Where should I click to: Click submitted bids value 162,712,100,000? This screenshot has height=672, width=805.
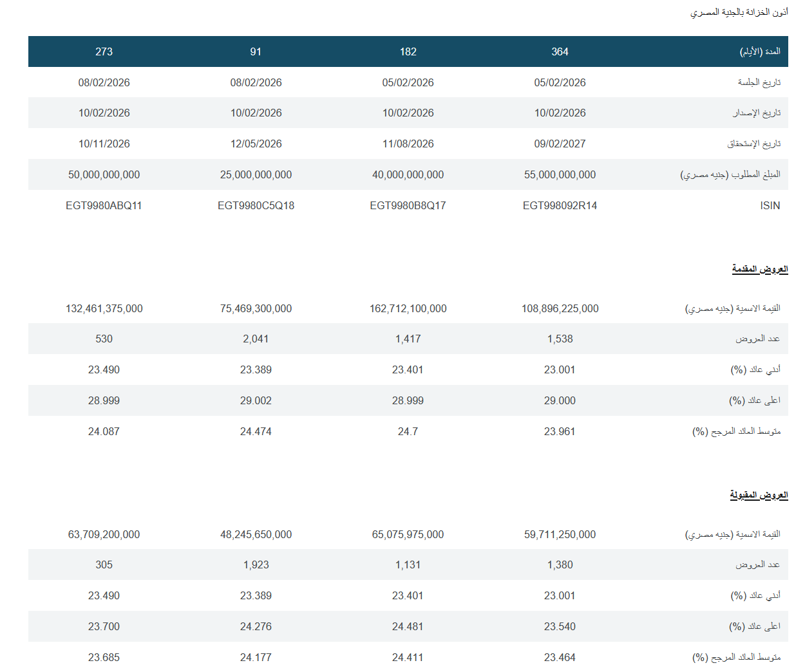click(x=408, y=308)
